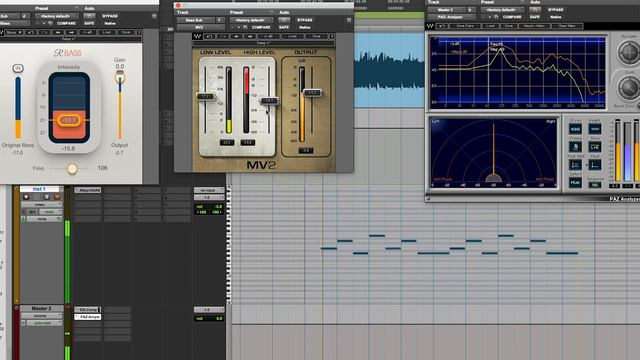This screenshot has height=360, width=640.
Task: Click the RBass Waves Save button
Action: [126, 32]
